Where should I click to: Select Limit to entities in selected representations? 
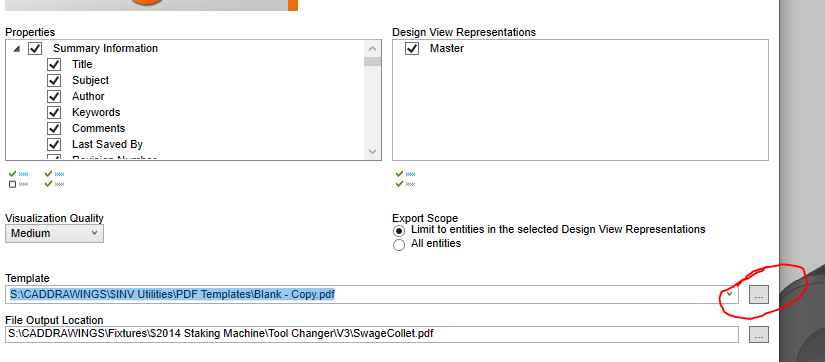pos(399,231)
